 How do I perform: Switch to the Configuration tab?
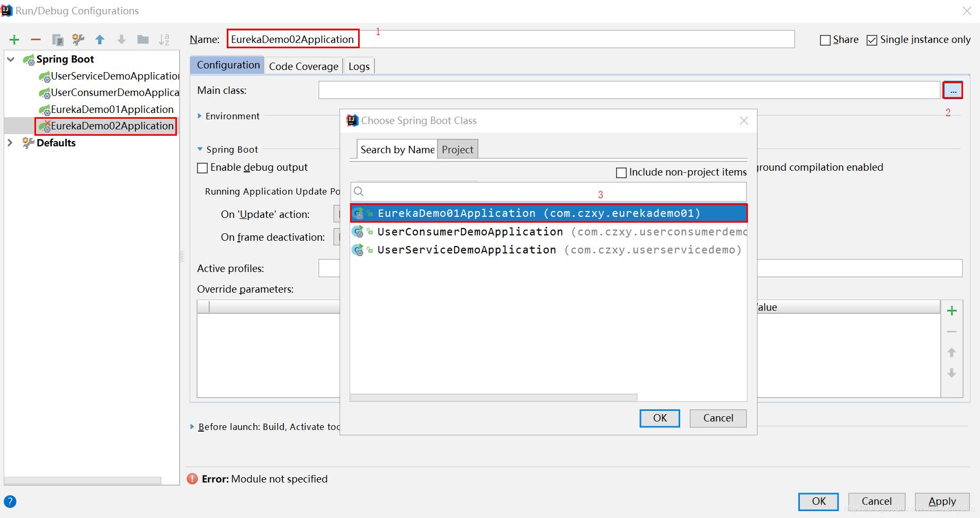228,65
